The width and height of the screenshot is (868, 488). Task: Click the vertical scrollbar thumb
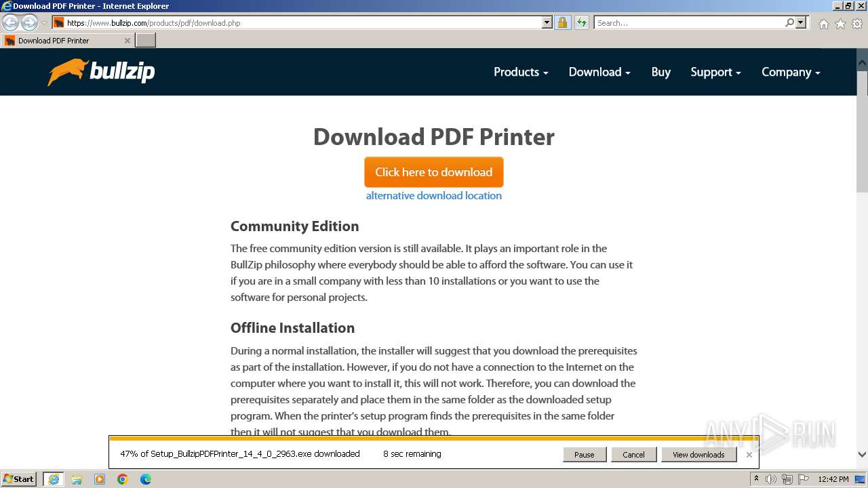[x=862, y=132]
